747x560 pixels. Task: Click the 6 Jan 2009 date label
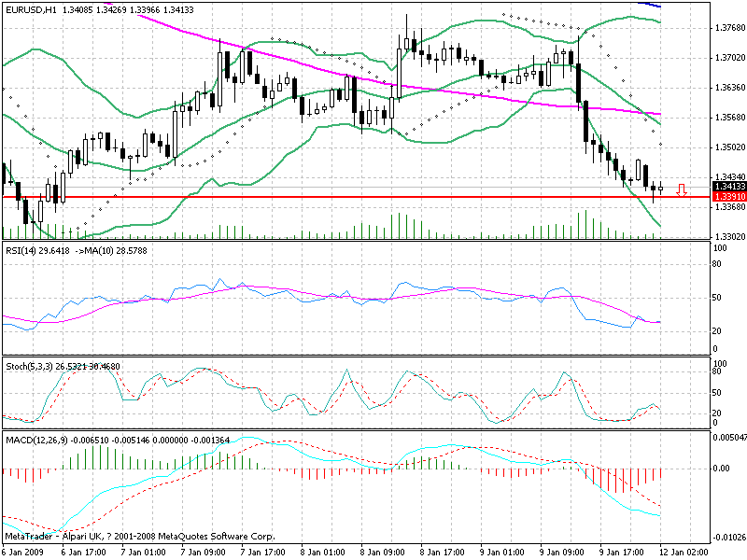[22, 553]
